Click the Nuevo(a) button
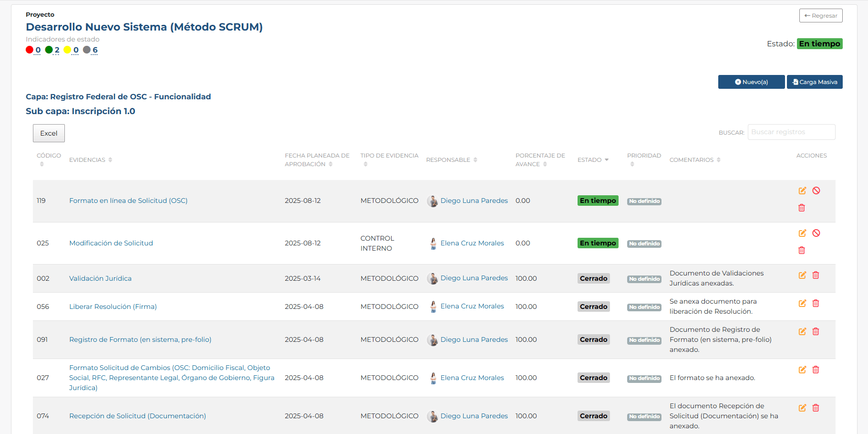868x434 pixels. (x=751, y=82)
